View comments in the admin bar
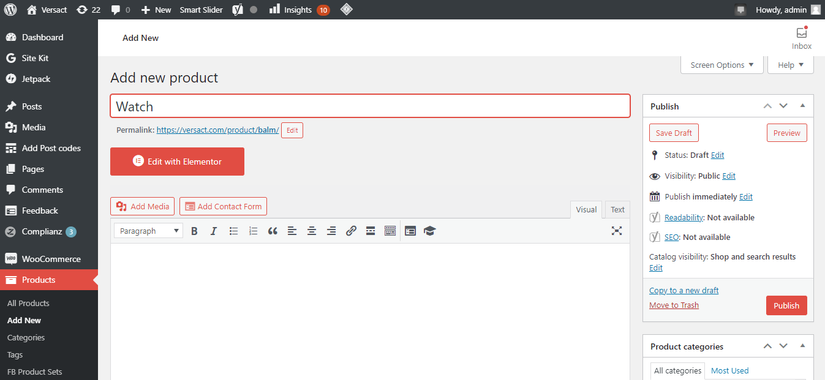 pyautogui.click(x=120, y=9)
